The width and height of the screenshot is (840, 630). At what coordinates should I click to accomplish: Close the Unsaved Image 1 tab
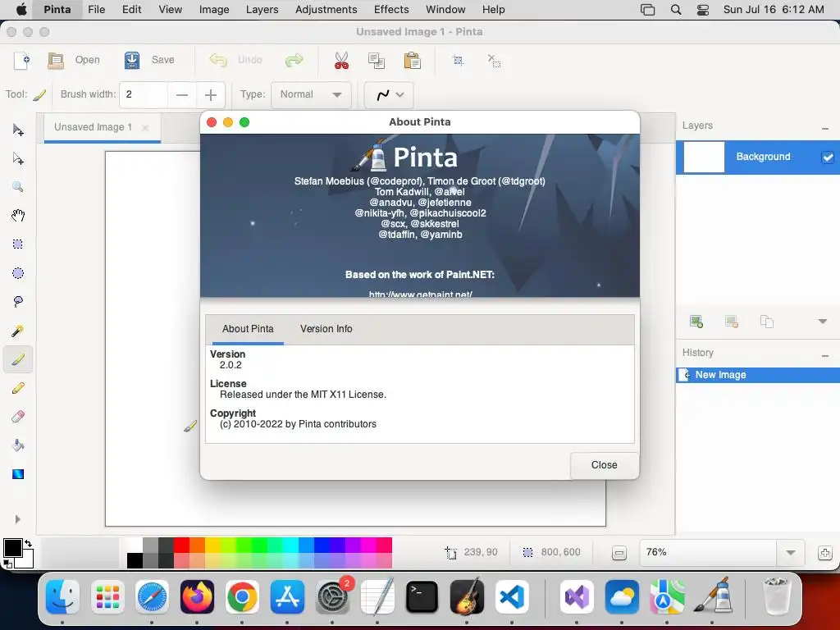[145, 127]
